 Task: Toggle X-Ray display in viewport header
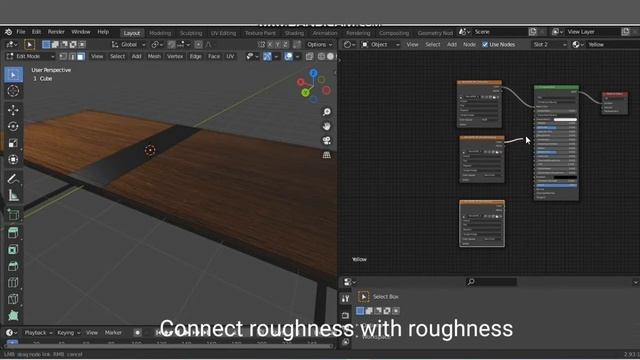pyautogui.click(x=309, y=56)
